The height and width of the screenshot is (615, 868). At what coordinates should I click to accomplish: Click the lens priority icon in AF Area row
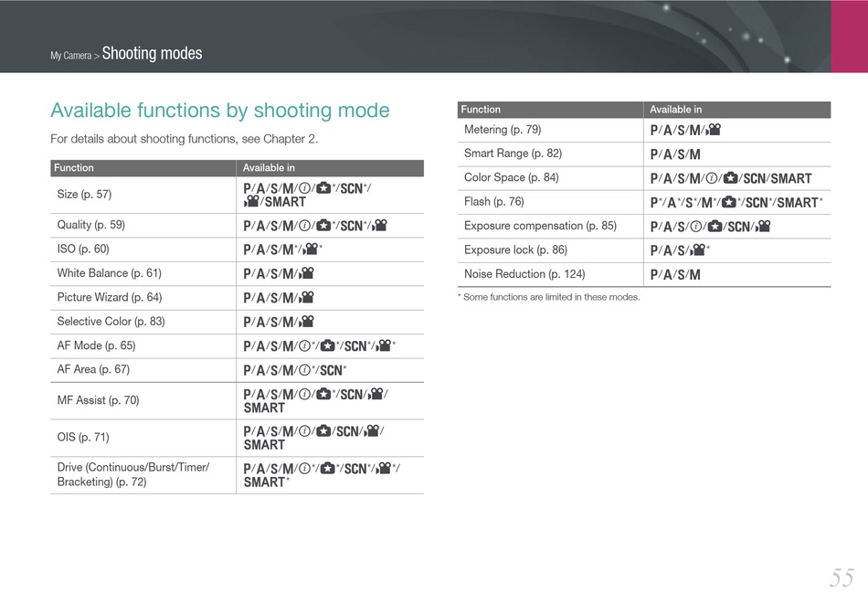click(x=304, y=370)
